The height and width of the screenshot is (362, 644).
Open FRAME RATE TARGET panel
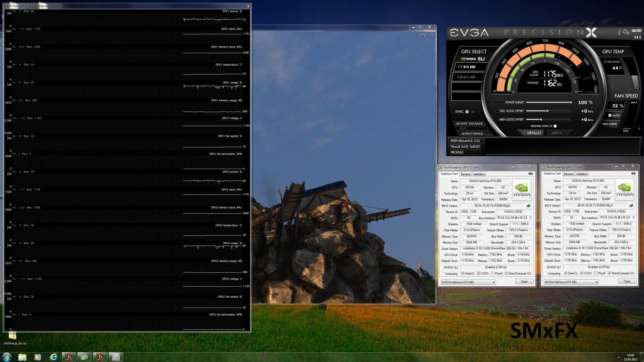465,147
